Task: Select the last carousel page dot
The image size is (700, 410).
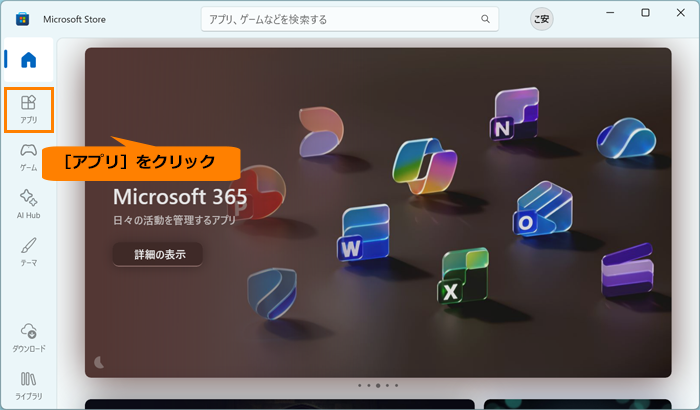Action: [x=396, y=385]
